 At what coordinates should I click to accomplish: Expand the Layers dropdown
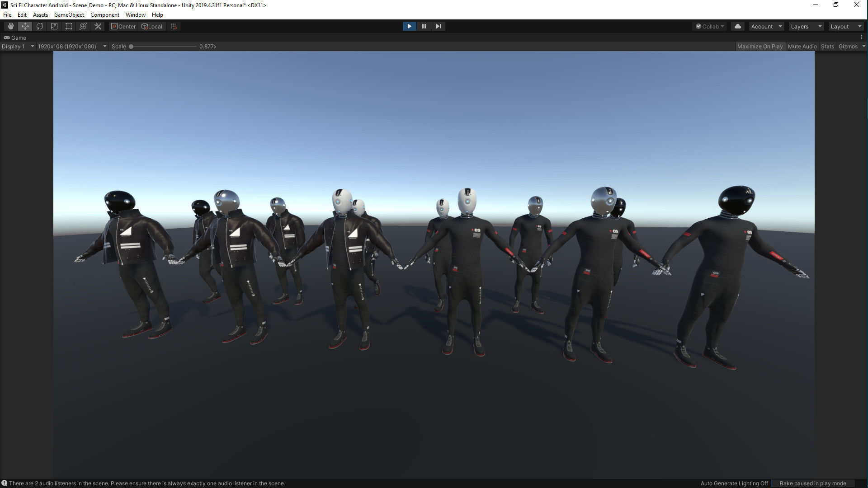pyautogui.click(x=806, y=26)
